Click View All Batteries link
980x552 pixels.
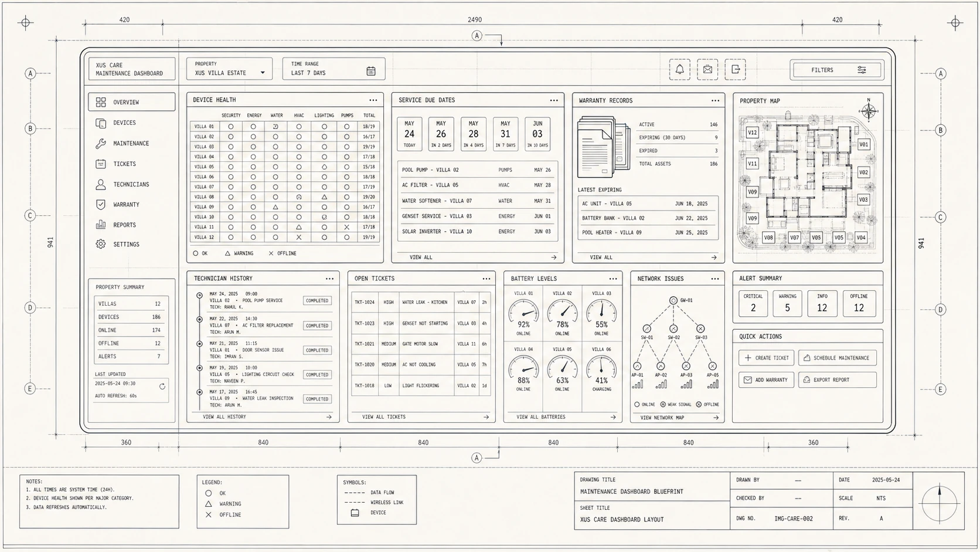coord(541,416)
